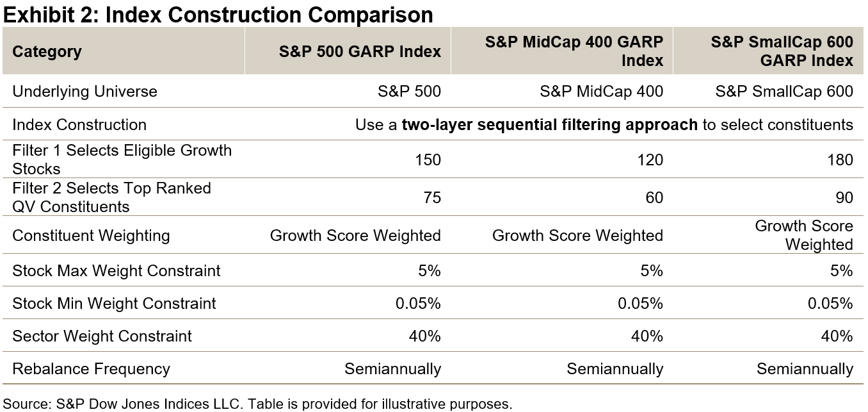Image resolution: width=868 pixels, height=412 pixels.
Task: Click the S&P 500 GARP Index header
Action: pyautogui.click(x=360, y=52)
